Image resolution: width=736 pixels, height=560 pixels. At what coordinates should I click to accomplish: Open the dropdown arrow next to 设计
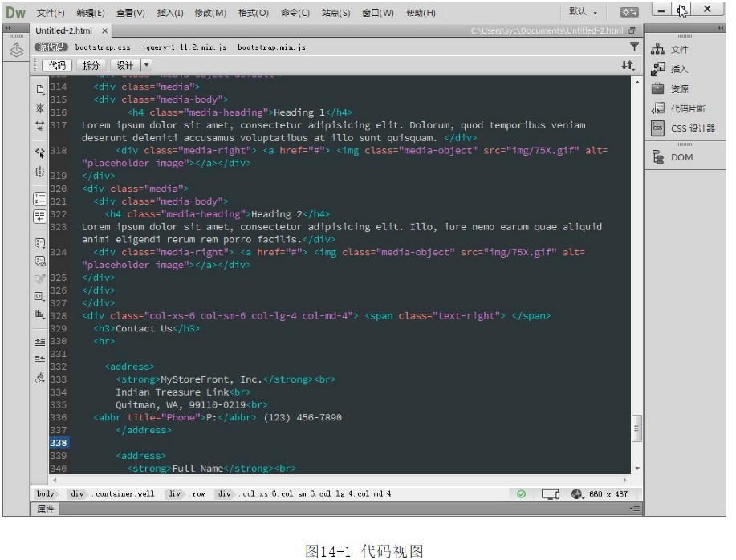[147, 65]
